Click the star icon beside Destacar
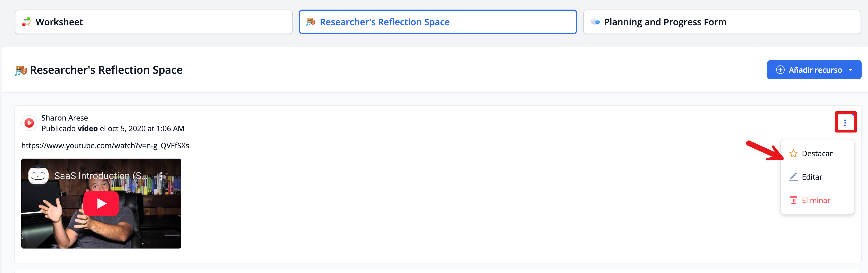 (793, 154)
